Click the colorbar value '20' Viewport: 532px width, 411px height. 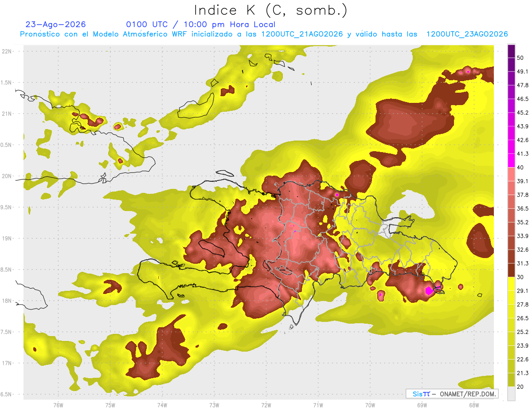coord(520,387)
